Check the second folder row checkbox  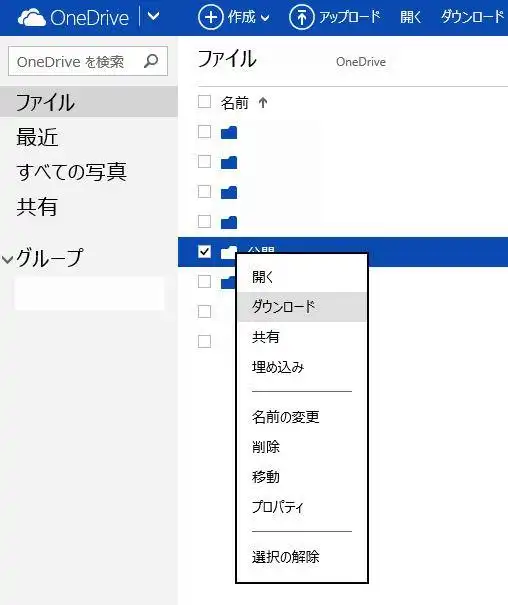coord(204,162)
